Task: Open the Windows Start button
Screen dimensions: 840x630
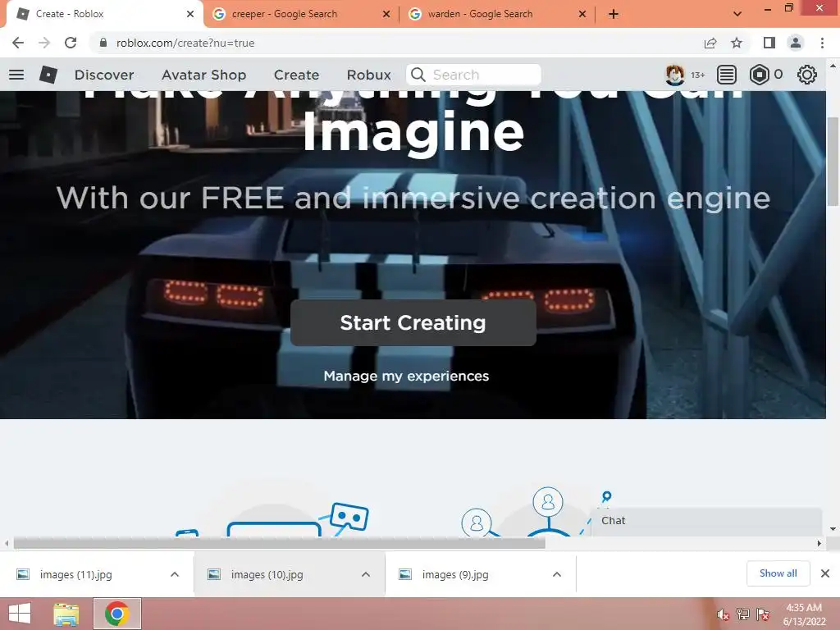Action: 20,614
